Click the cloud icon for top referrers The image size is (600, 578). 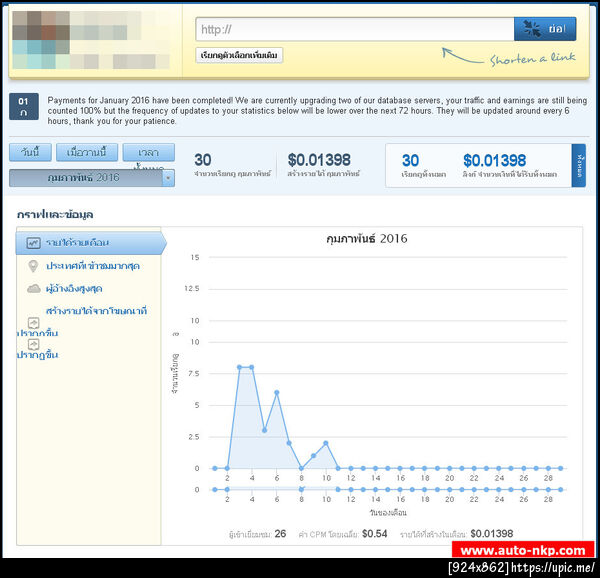[x=34, y=288]
